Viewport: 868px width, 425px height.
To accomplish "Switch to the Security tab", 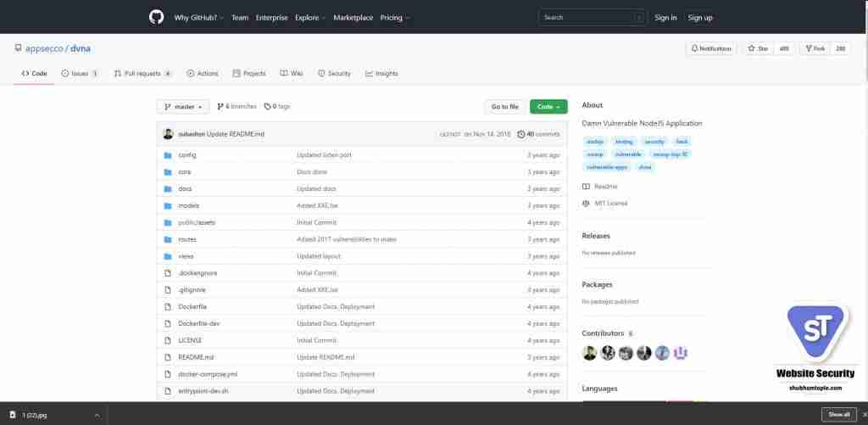I will 334,73.
